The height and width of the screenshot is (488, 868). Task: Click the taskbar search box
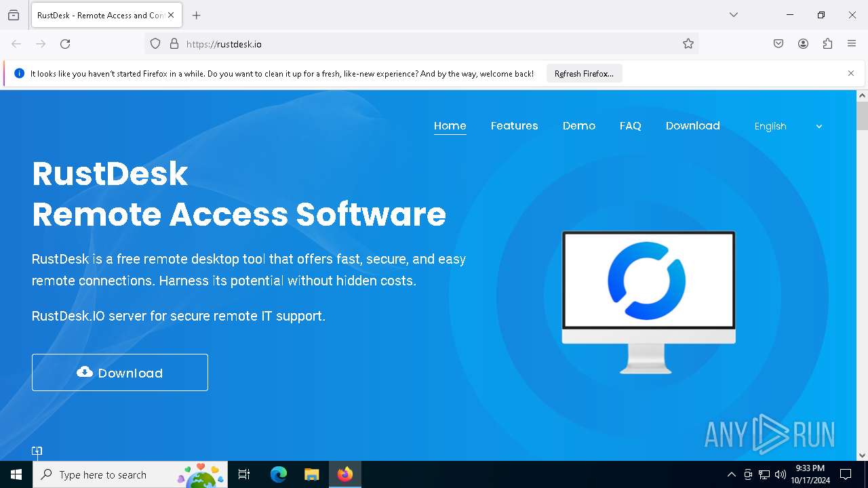click(x=130, y=474)
